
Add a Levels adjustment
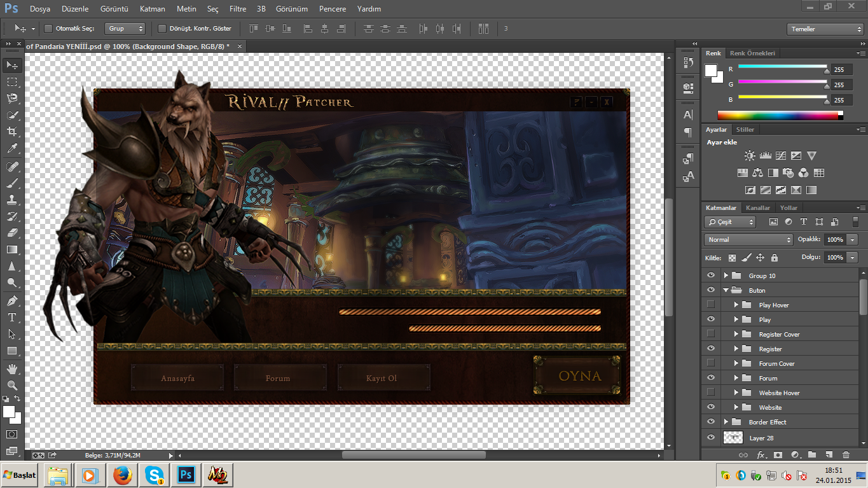[x=766, y=156]
